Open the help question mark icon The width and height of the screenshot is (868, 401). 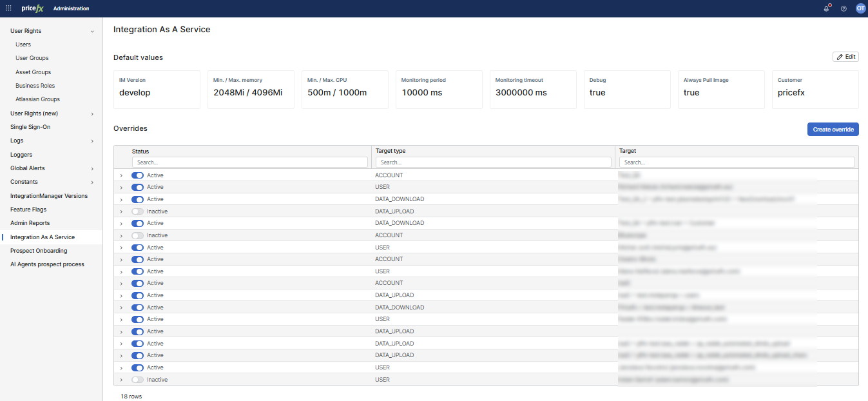(x=844, y=8)
